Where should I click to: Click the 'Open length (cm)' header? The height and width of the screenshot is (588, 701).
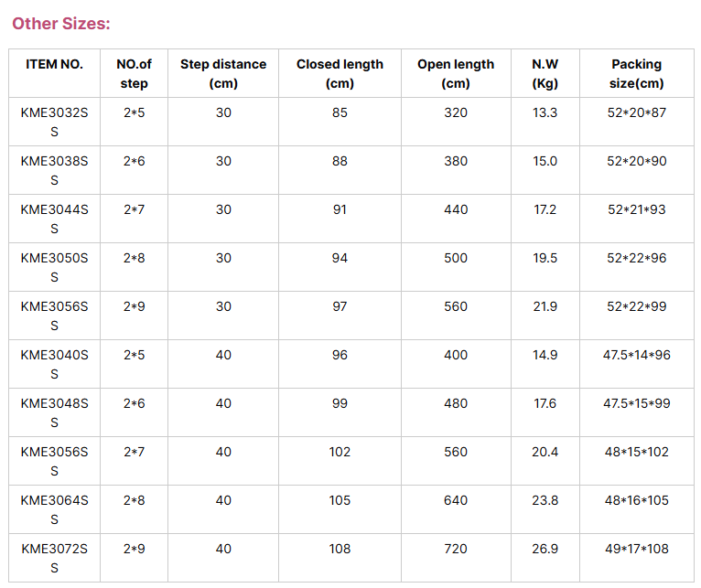coord(456,73)
